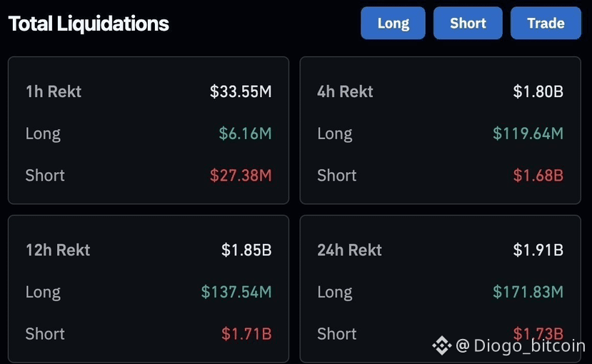Viewport: 592px width, 364px height.
Task: Click the 1h Rekt label
Action: pyautogui.click(x=54, y=91)
